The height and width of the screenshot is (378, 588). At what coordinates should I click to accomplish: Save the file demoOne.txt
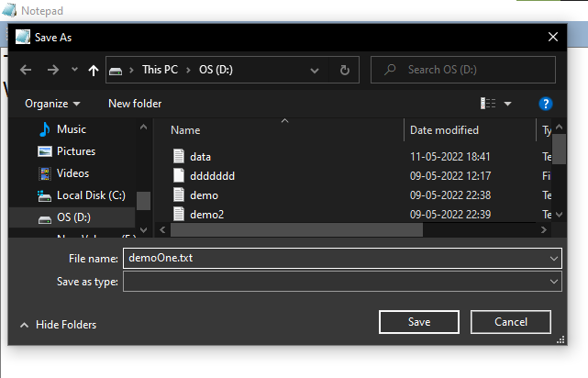(419, 322)
